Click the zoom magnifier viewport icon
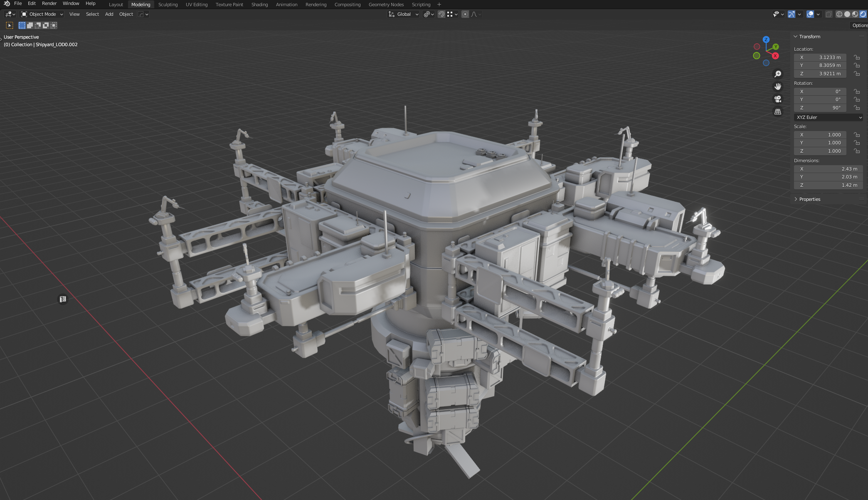The height and width of the screenshot is (500, 868). click(x=778, y=74)
